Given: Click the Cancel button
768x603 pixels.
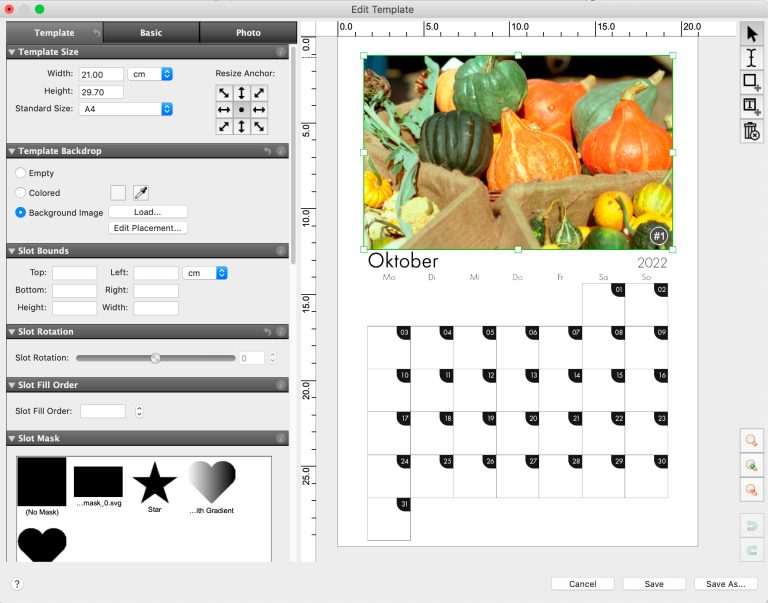Looking at the screenshot, I should coord(583,584).
